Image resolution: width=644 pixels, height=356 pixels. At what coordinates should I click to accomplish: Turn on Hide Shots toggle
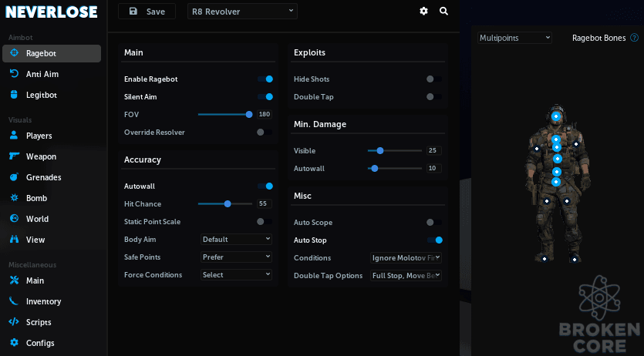pos(434,79)
